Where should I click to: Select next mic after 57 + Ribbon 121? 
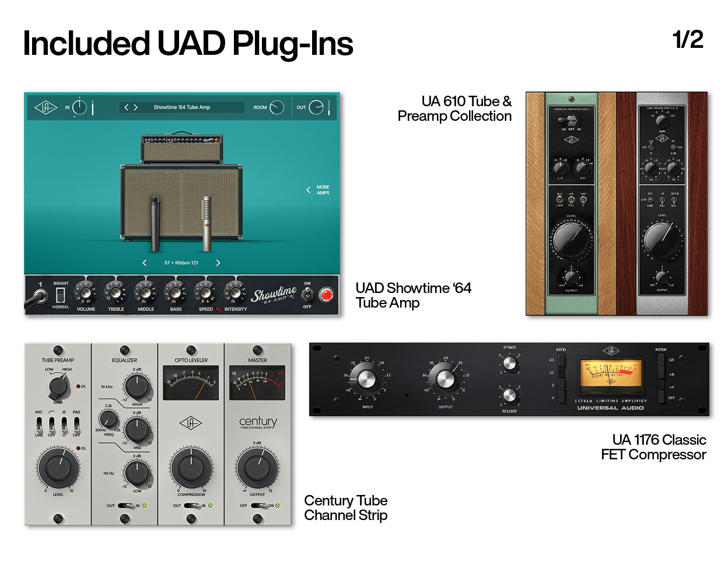coord(218,263)
